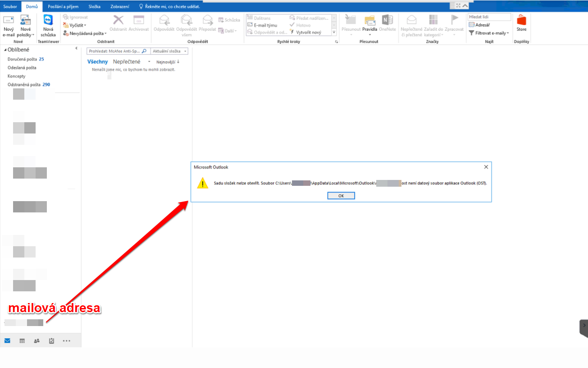Open Odstraněná pošta folder
Image resolution: width=588 pixels, height=368 pixels.
click(x=24, y=85)
